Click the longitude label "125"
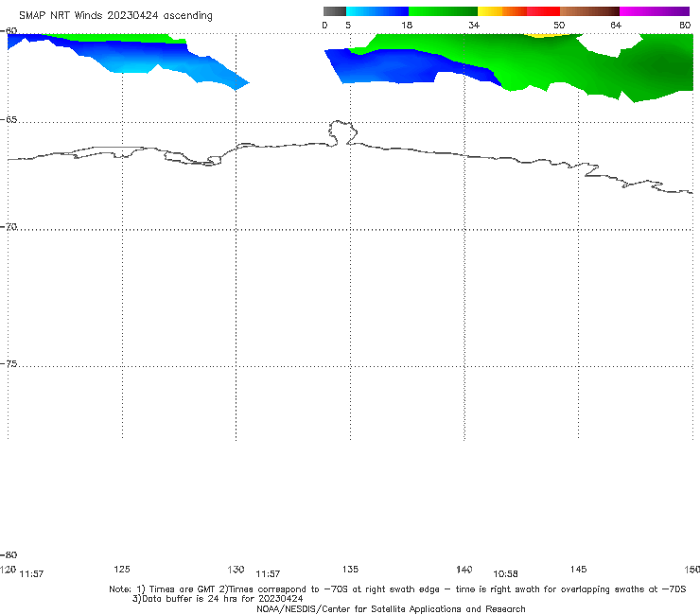 pyautogui.click(x=122, y=570)
